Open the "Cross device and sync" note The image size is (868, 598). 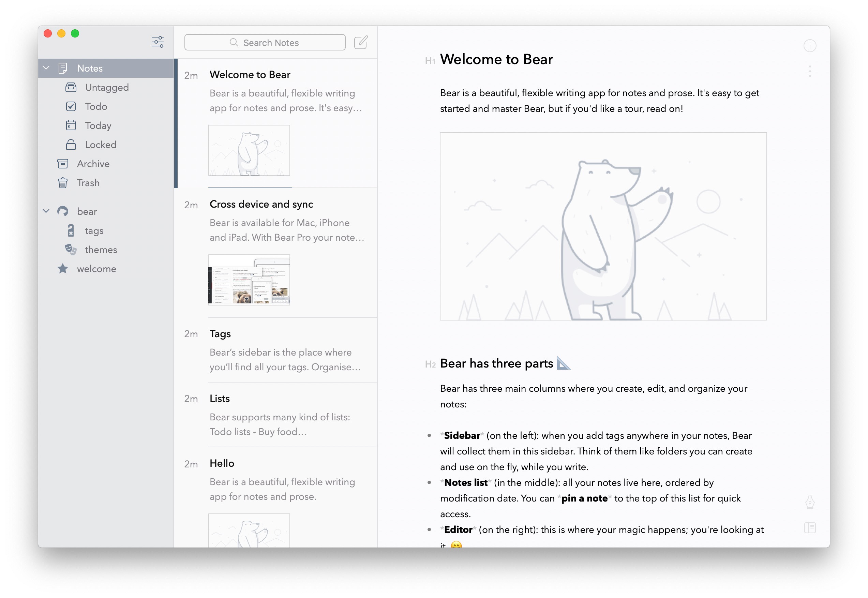[261, 204]
